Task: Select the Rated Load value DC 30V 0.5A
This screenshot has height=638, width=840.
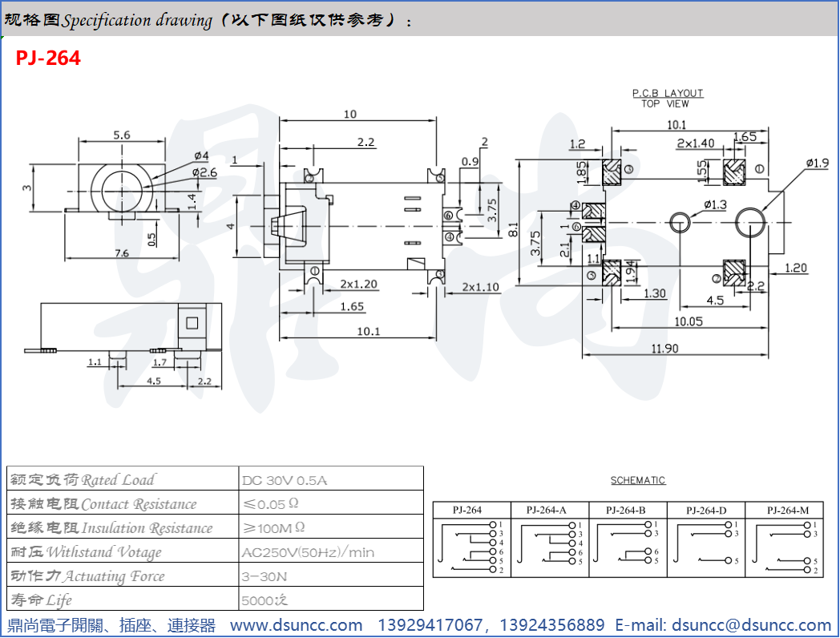Action: (x=285, y=480)
